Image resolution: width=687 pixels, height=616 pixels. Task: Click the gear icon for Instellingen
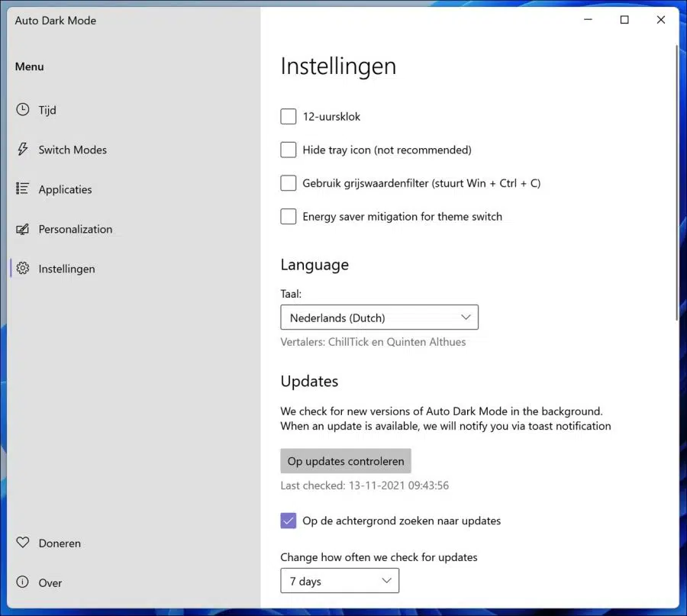pyautogui.click(x=23, y=268)
